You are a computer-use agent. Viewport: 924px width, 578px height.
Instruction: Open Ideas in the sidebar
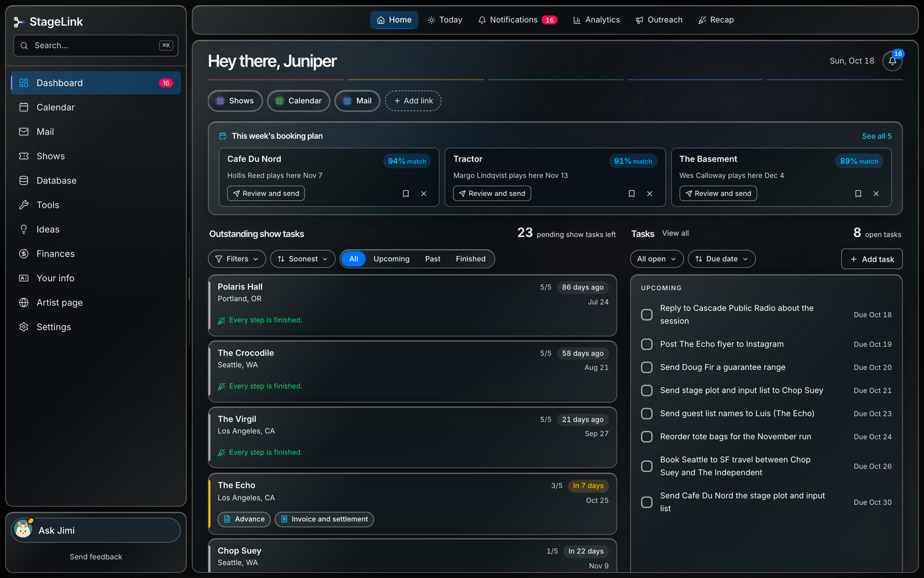pyautogui.click(x=96, y=229)
